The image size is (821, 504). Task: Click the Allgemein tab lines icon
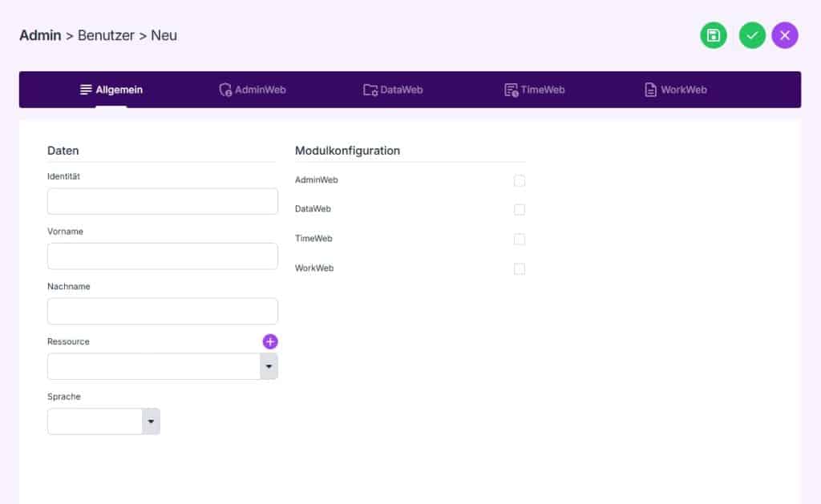click(86, 90)
